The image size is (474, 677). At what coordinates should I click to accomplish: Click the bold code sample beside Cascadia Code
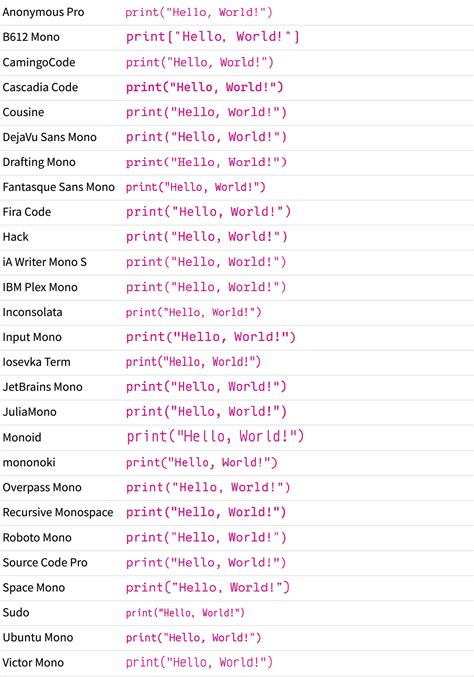tap(204, 88)
